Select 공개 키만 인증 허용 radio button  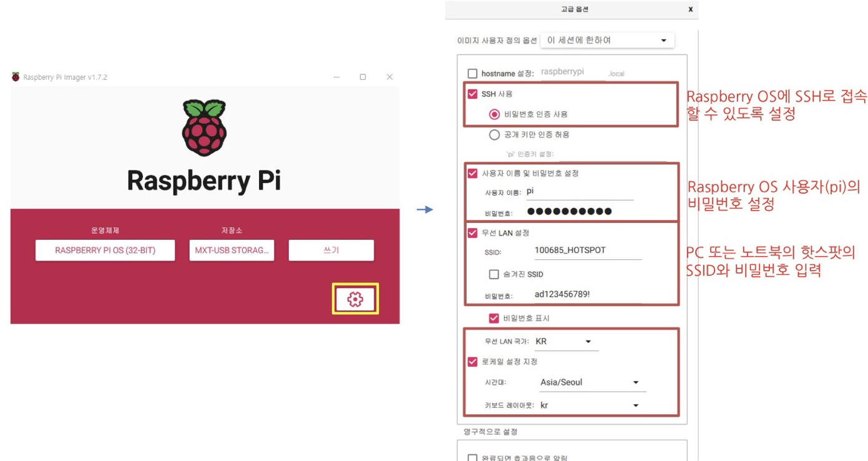[x=494, y=134]
